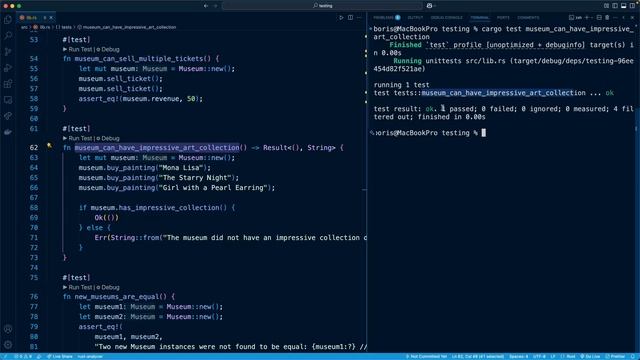
Task: Click the New Terminal plus icon
Action: pos(587,18)
